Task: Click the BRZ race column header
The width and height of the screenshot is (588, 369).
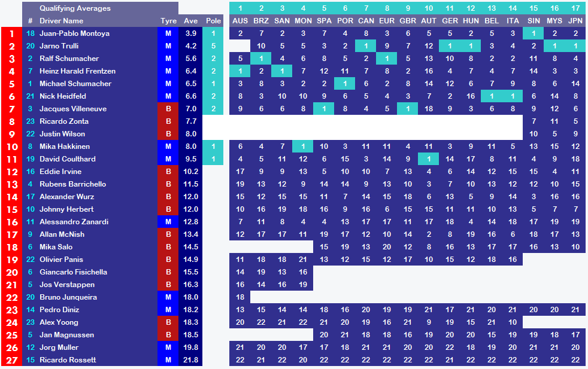Action: coord(261,21)
